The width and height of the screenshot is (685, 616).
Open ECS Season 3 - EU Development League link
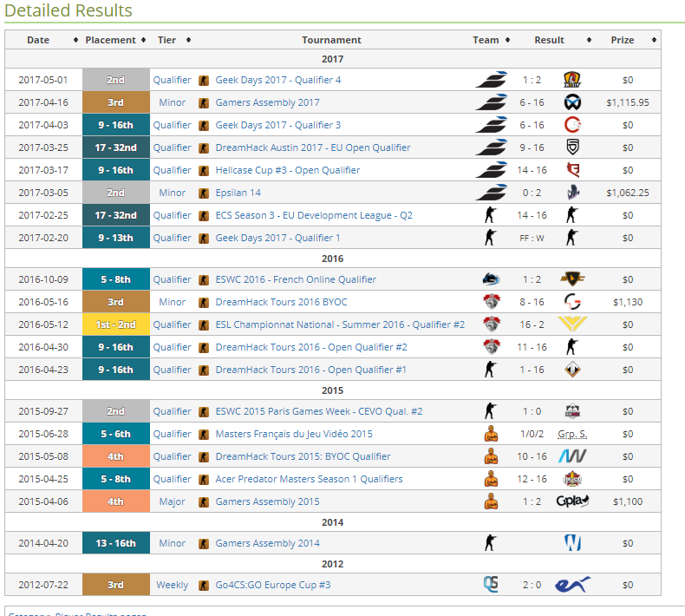click(x=314, y=215)
